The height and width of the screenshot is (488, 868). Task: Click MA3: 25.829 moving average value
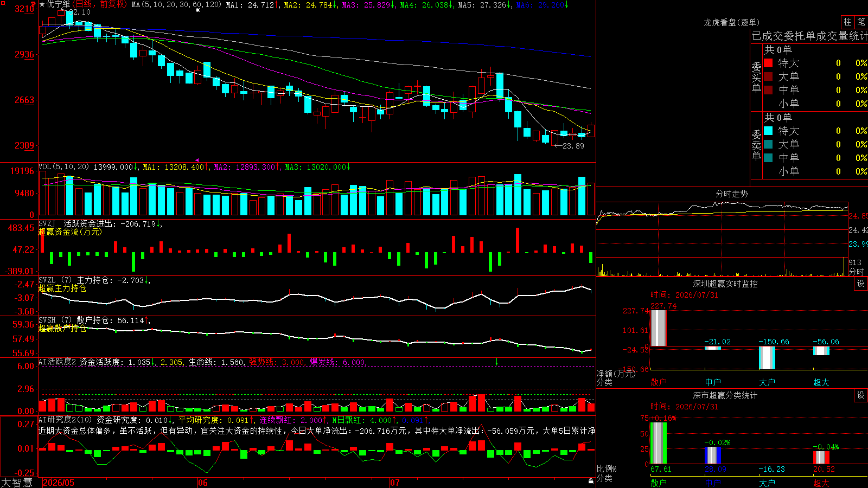pos(368,4)
